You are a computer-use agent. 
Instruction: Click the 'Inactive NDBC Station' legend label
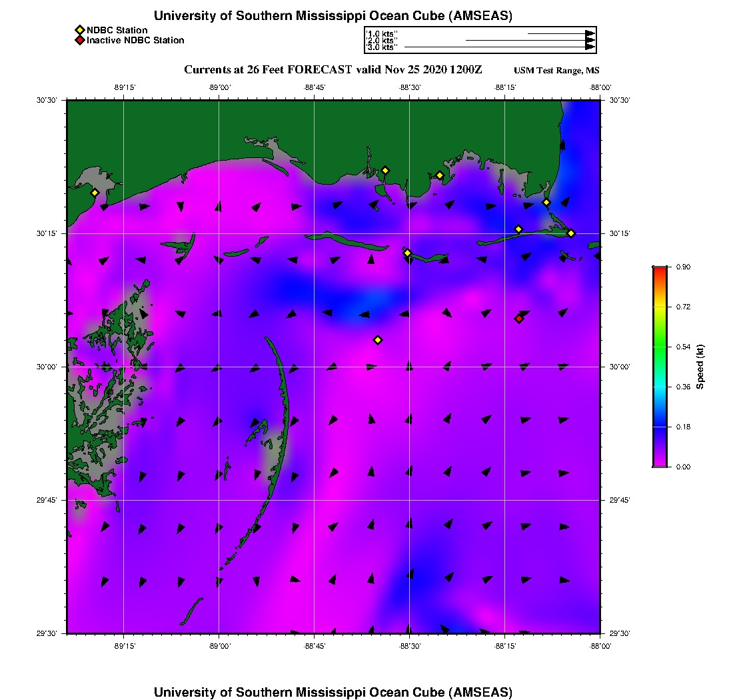(135, 40)
